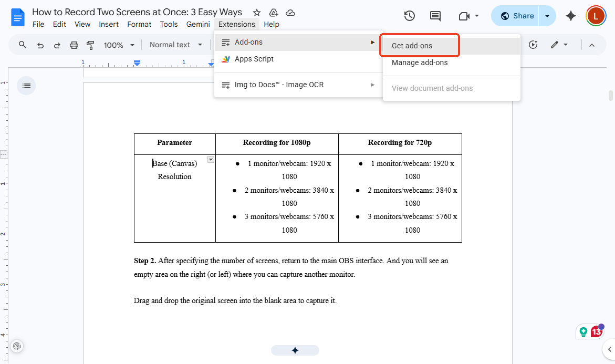Open Normal text style dropdown
Image resolution: width=615 pixels, height=364 pixels.
pos(175,45)
